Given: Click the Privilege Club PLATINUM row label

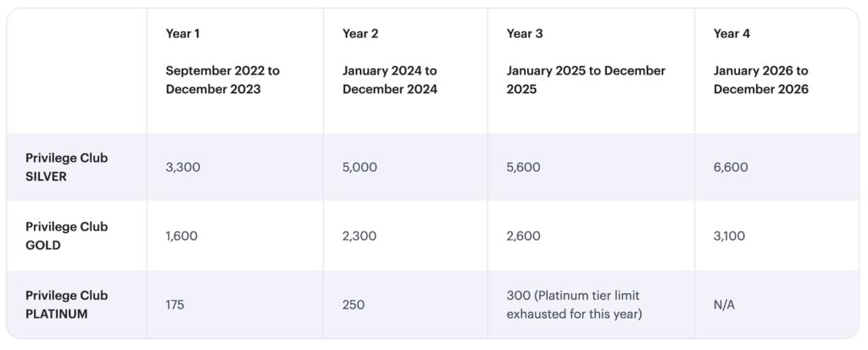Looking at the screenshot, I should [67, 304].
